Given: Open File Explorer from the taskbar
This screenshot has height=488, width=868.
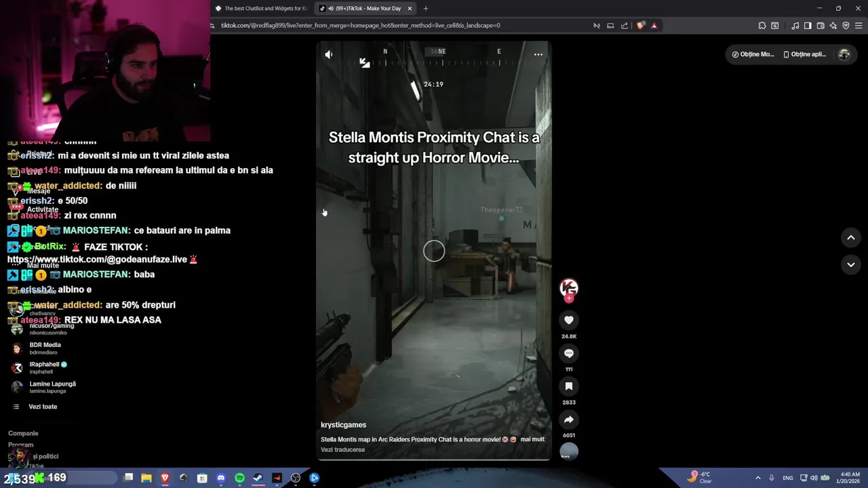Looking at the screenshot, I should coord(146,478).
